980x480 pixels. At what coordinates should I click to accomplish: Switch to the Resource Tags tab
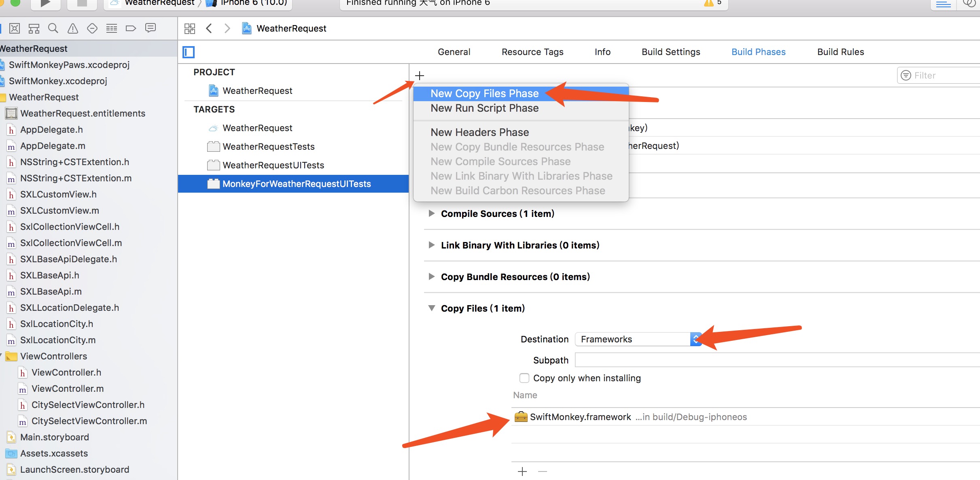[x=532, y=52]
